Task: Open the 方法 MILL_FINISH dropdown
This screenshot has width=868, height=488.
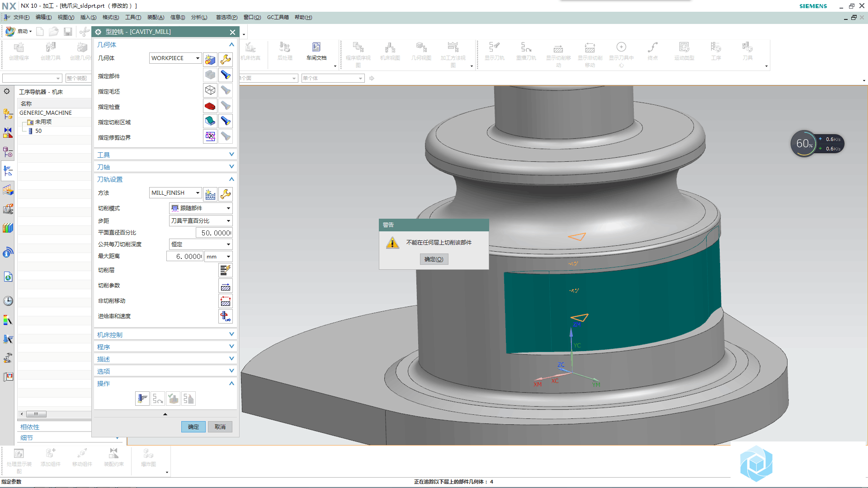Action: pyautogui.click(x=175, y=192)
